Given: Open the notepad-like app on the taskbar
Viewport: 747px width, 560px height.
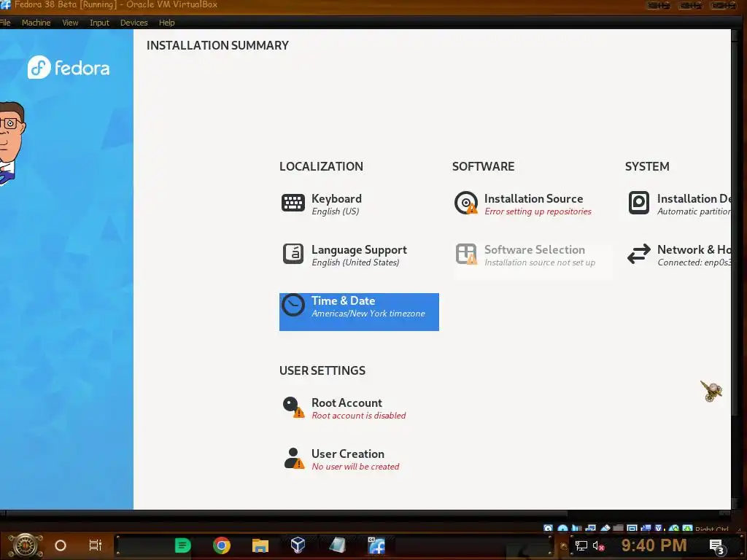Looking at the screenshot, I should 337,545.
